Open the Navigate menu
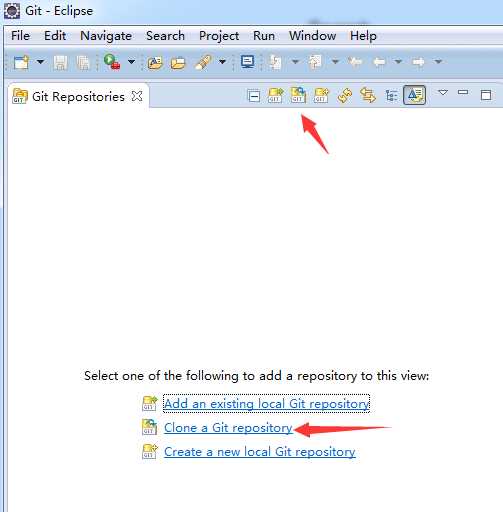The image size is (503, 512). click(106, 36)
